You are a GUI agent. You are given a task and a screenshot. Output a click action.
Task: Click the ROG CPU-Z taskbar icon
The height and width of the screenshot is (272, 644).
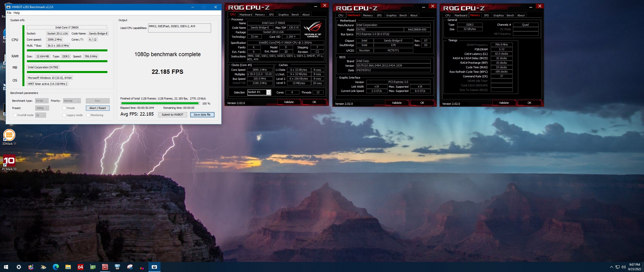point(105,267)
